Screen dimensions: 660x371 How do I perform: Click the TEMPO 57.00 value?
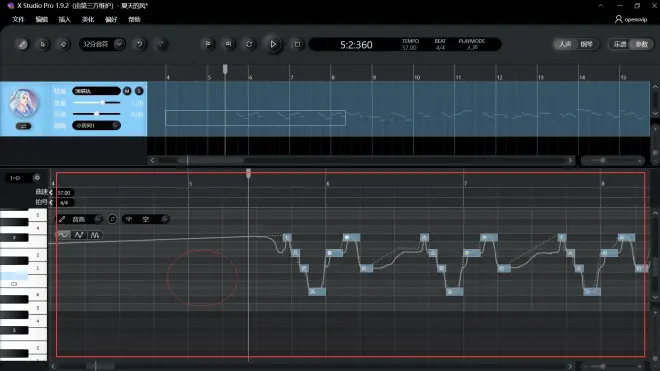point(410,48)
